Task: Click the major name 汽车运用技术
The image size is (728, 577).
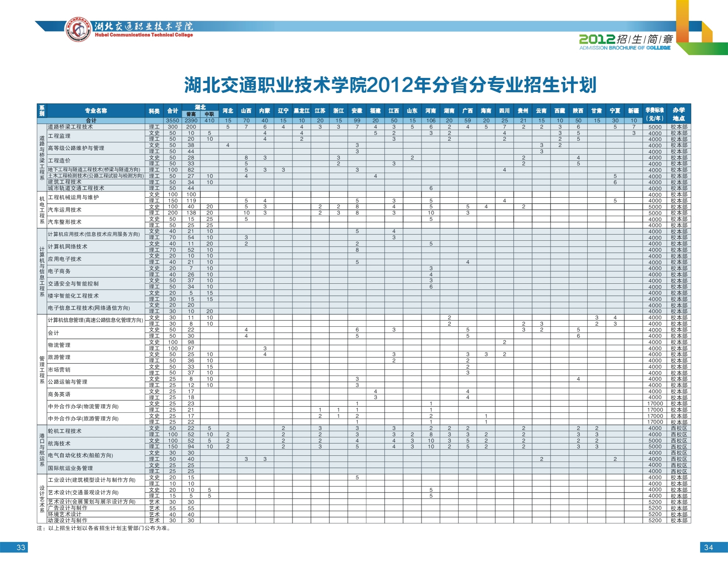Action: pos(65,210)
